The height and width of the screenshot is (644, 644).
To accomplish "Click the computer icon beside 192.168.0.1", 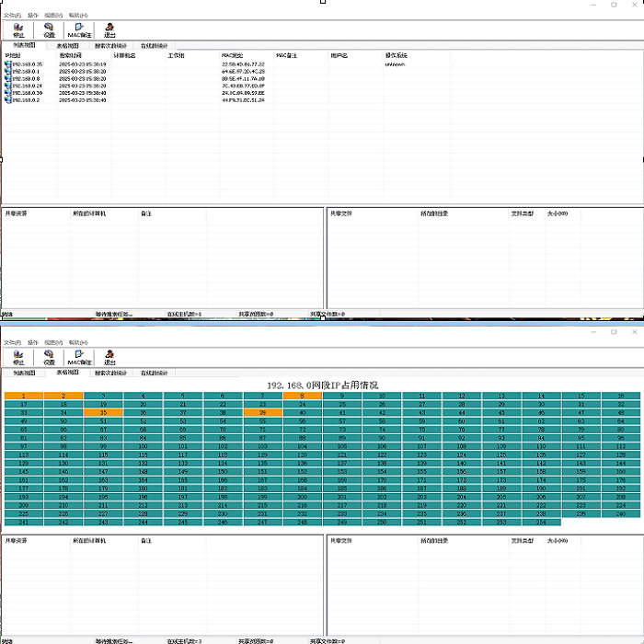I will coord(7,71).
